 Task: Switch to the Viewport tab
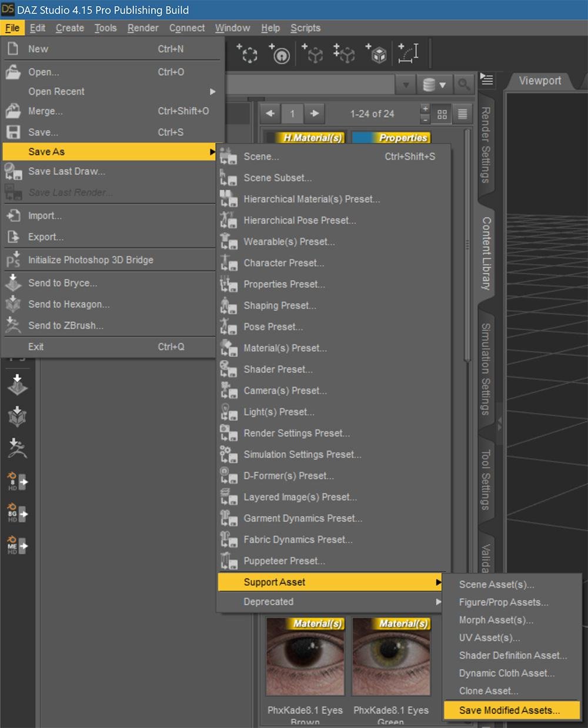click(540, 81)
